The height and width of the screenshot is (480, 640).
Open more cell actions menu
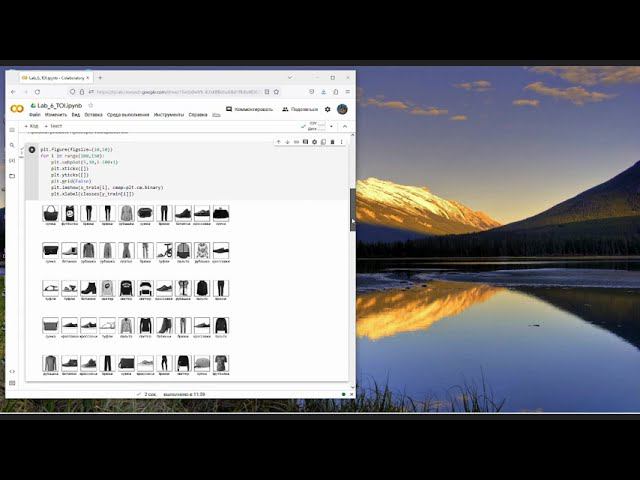(x=341, y=142)
